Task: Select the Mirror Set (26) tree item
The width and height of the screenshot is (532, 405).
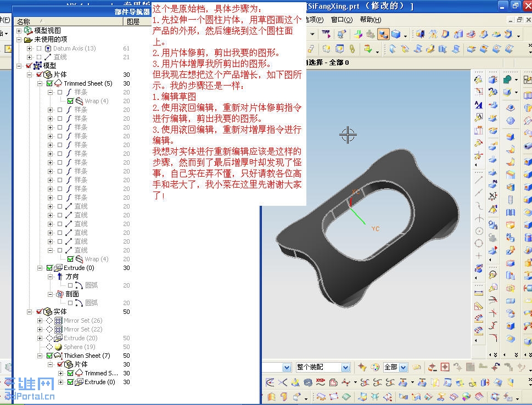Action: tap(83, 320)
